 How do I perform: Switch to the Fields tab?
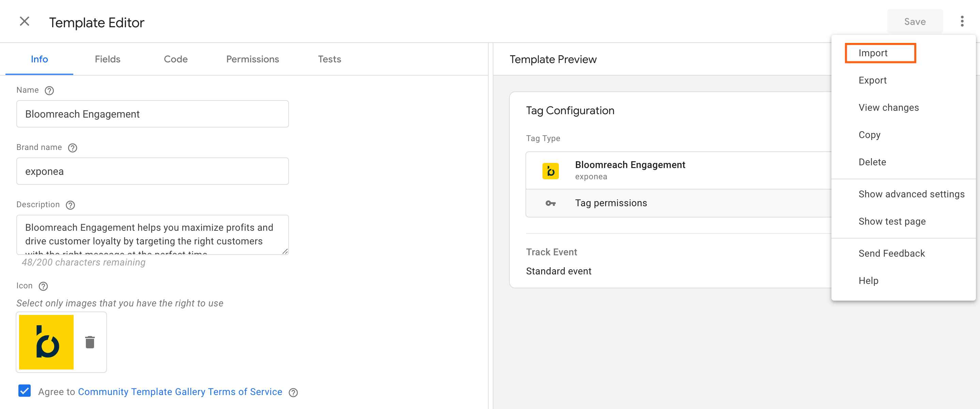[x=107, y=59]
